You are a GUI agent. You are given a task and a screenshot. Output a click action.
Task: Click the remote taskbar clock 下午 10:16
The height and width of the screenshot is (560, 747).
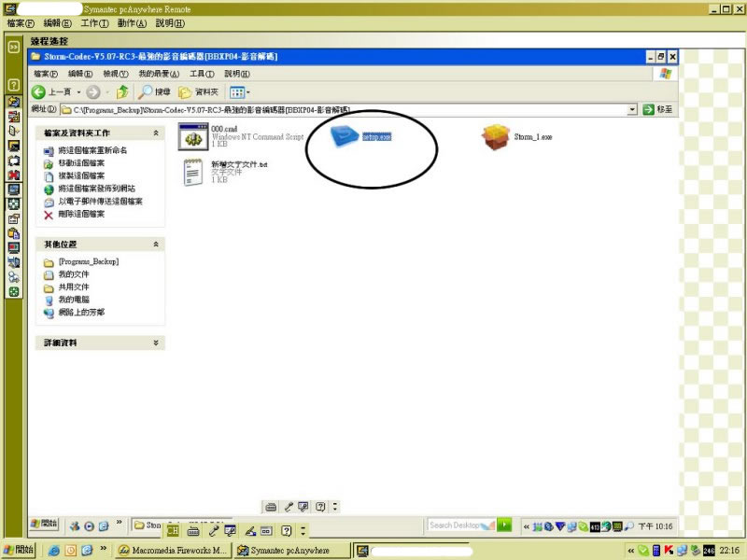pos(655,526)
